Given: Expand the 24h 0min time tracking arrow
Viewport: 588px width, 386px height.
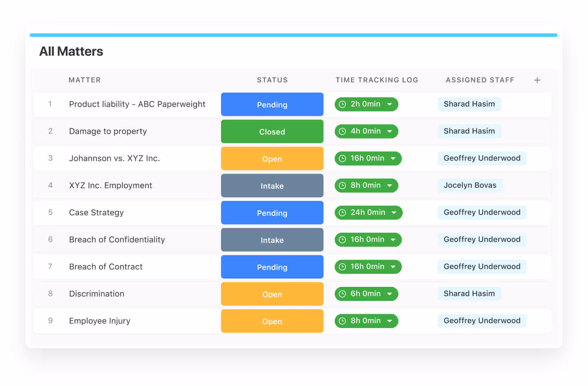Looking at the screenshot, I should 394,213.
